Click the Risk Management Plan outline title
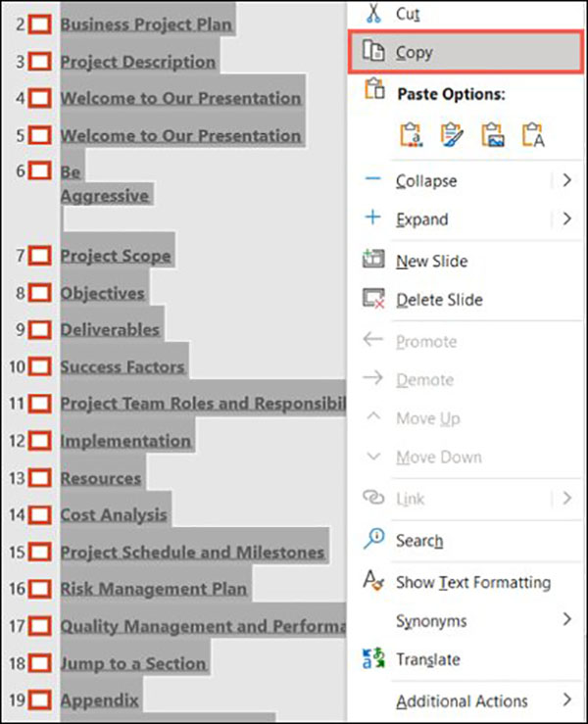The height and width of the screenshot is (724, 588). tap(154, 589)
